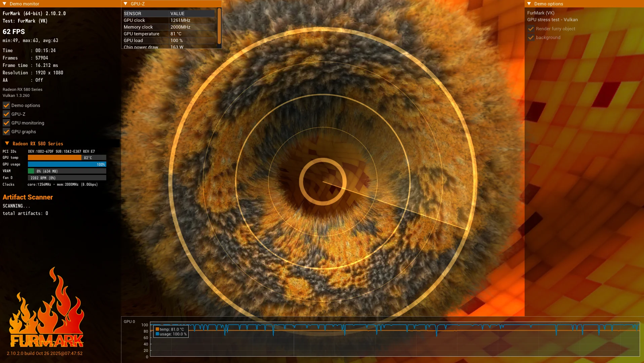Click the GPU usage bar

point(67,164)
